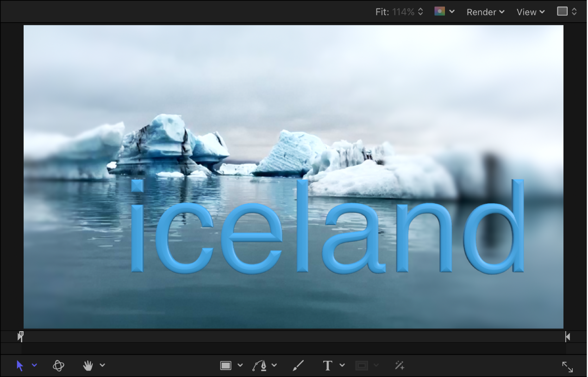Toggle the window layout control
This screenshot has width=588, height=377.
(x=566, y=10)
